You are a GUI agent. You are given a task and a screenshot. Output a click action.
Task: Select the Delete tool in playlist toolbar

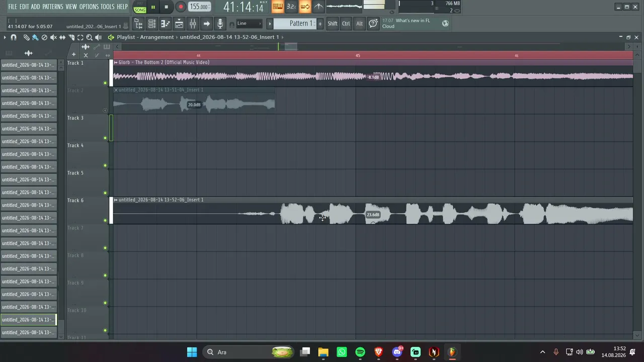point(44,37)
